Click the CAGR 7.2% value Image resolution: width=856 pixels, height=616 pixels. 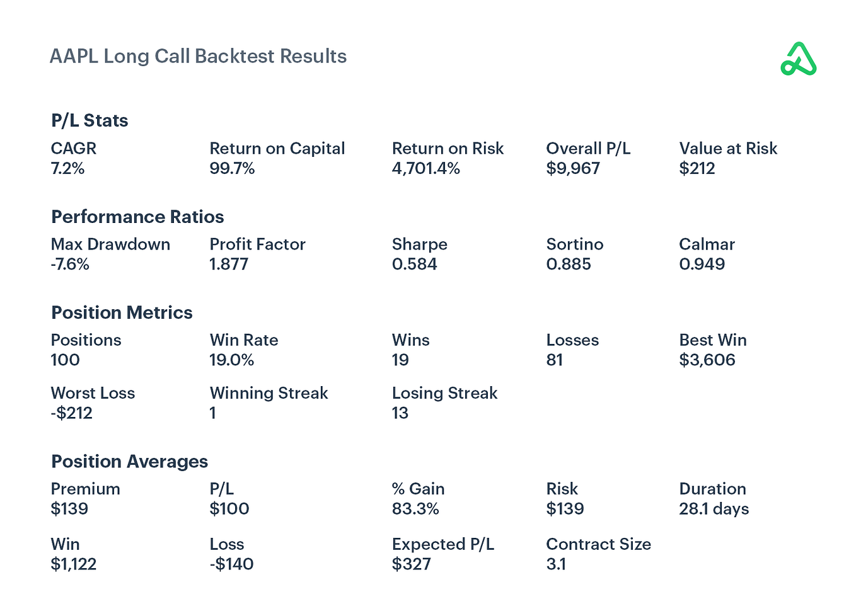[x=67, y=169]
